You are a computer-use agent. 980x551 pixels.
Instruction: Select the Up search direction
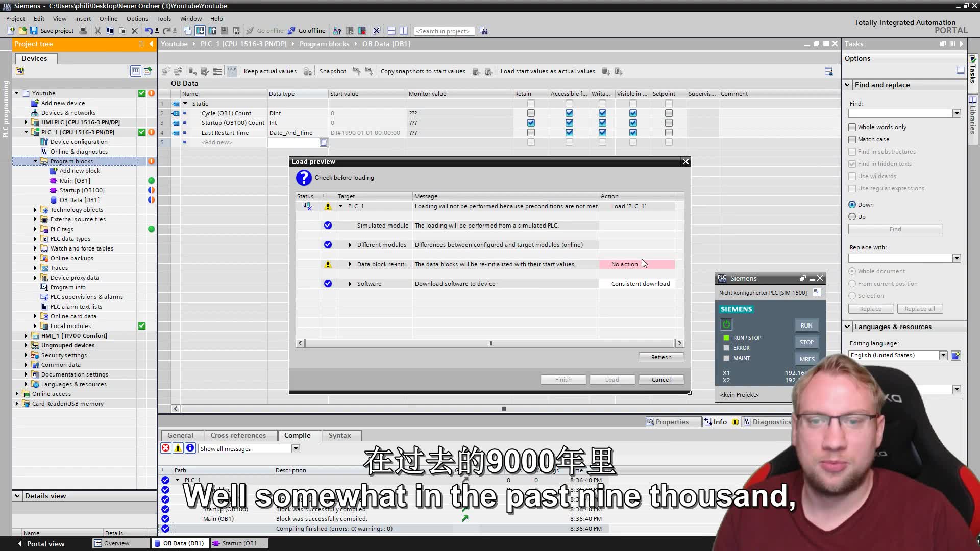[852, 217]
